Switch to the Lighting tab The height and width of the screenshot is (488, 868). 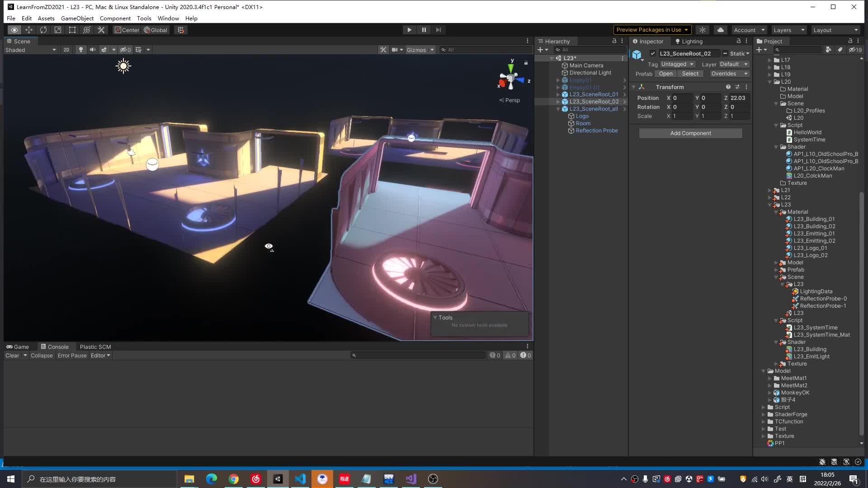[x=689, y=41]
